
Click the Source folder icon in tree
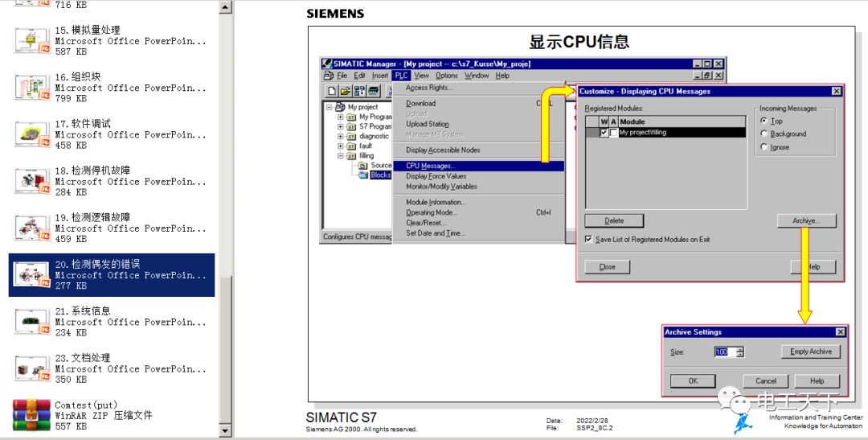coord(363,166)
